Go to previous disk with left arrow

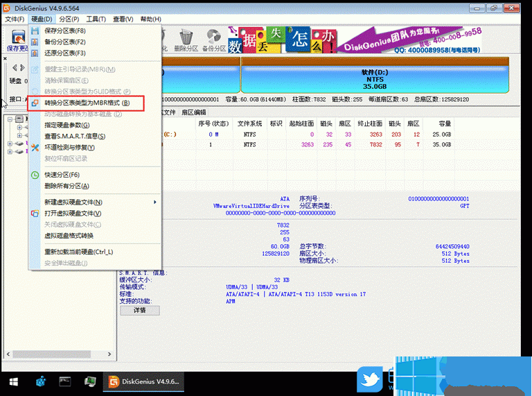(x=15, y=67)
